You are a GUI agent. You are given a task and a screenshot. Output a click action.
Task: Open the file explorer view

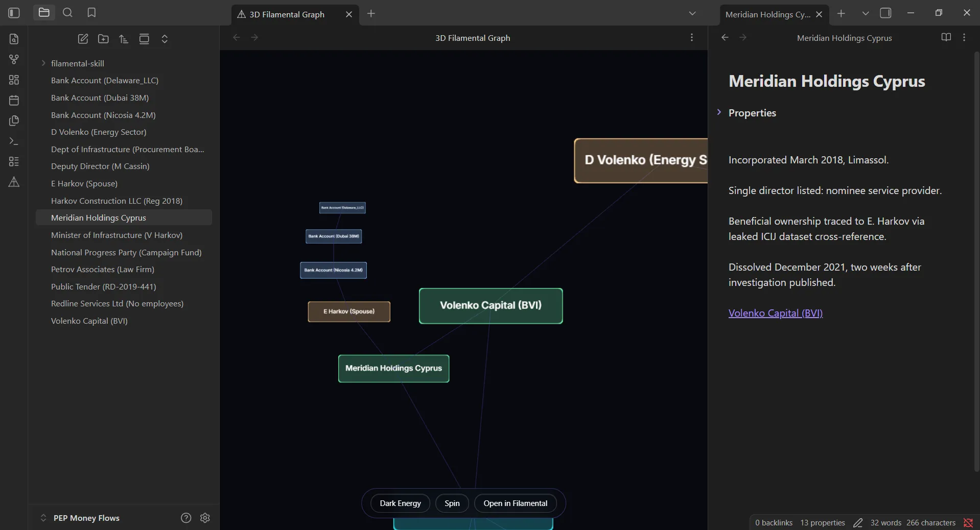(44, 13)
